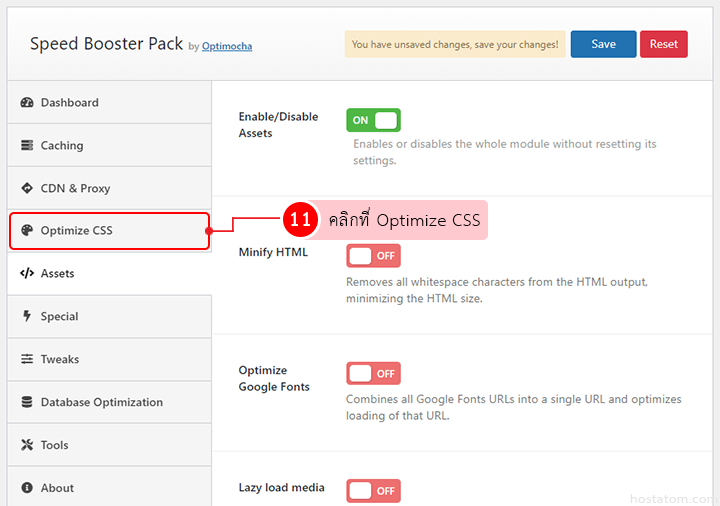Click the Tools wrench icon
Screen dimensions: 720x506
(27, 445)
